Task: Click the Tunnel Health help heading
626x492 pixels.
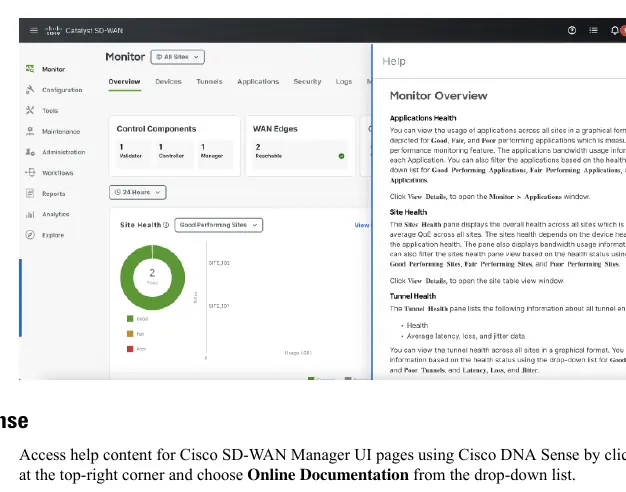Action: click(x=413, y=296)
